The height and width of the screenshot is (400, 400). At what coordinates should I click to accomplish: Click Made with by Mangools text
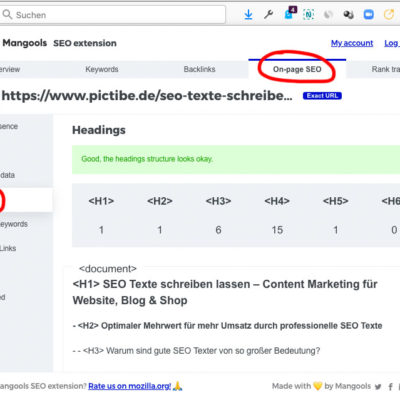click(x=321, y=386)
